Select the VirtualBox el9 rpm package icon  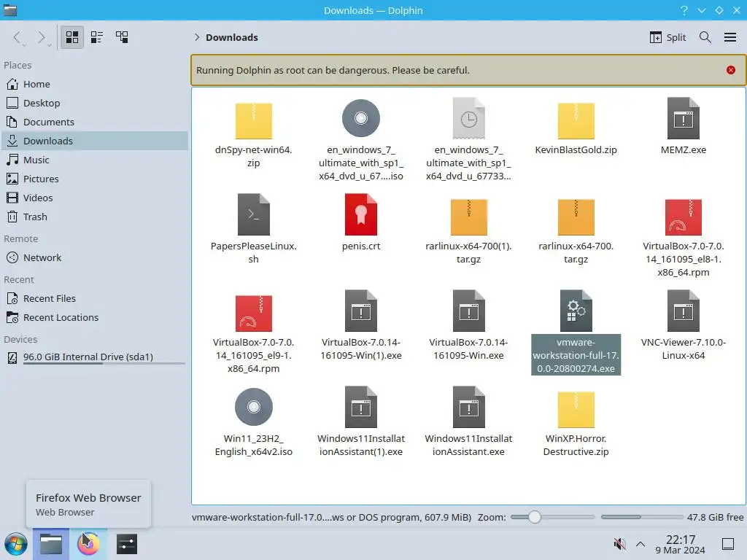pos(253,314)
